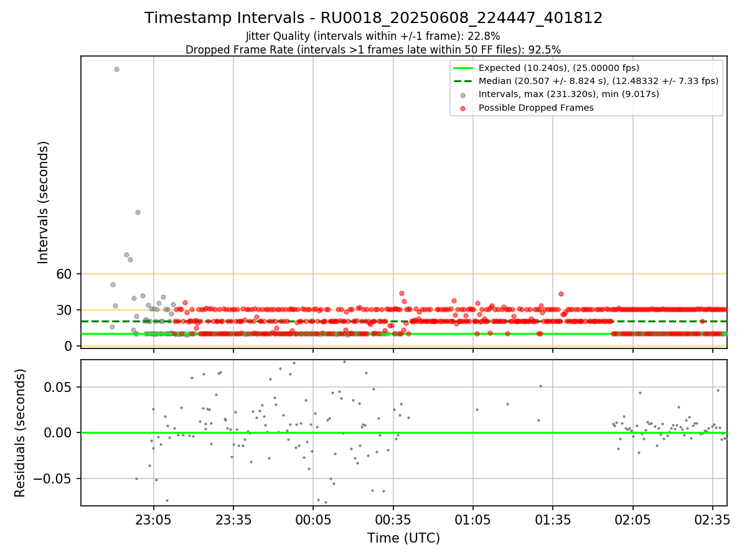Click the gray dot marker in the legend
This screenshot has width=747, height=560.
click(x=463, y=95)
